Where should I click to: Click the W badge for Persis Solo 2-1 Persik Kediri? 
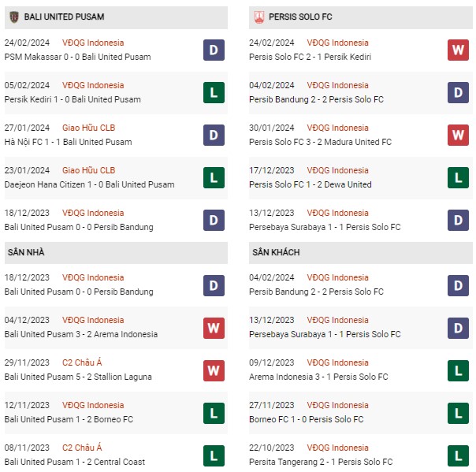(x=458, y=50)
